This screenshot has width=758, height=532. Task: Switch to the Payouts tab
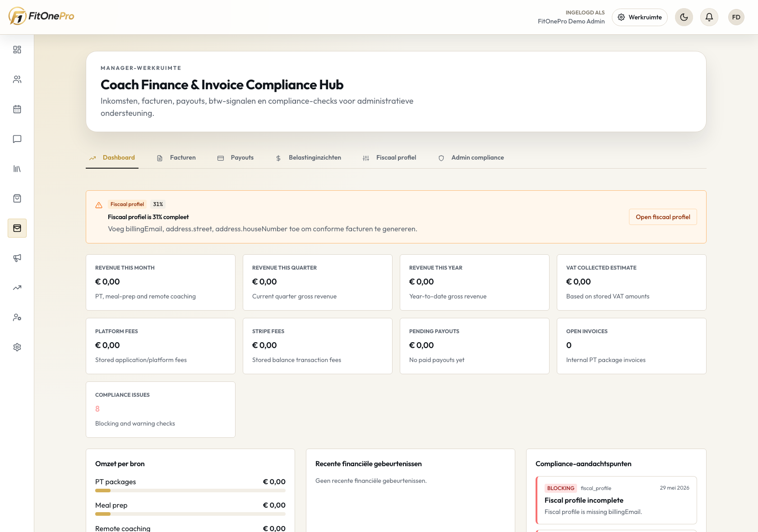[236, 158]
